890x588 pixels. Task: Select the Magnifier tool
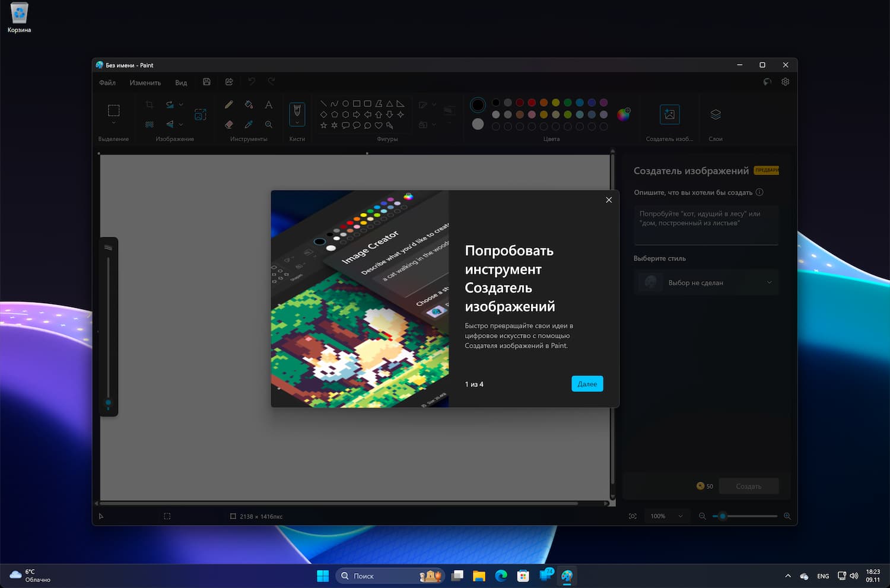tap(269, 124)
